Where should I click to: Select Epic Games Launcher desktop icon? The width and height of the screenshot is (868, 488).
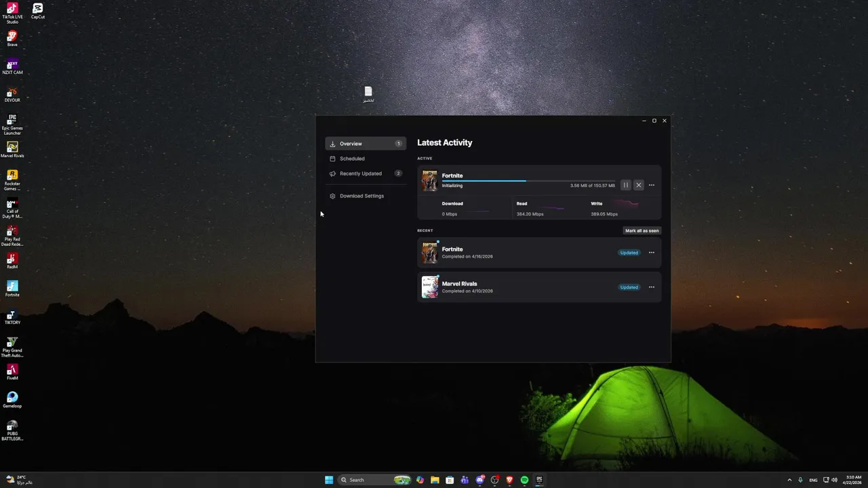12,124
